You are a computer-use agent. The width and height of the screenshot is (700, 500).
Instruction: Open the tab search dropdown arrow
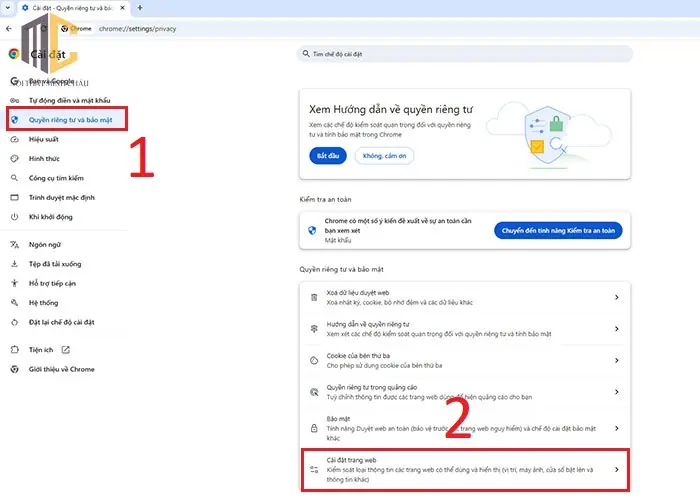pos(8,8)
